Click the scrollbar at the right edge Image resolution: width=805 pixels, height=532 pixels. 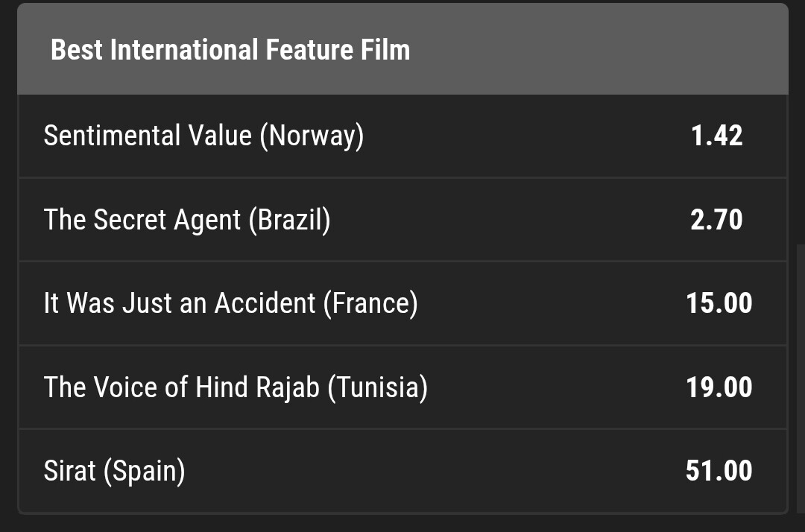801,373
